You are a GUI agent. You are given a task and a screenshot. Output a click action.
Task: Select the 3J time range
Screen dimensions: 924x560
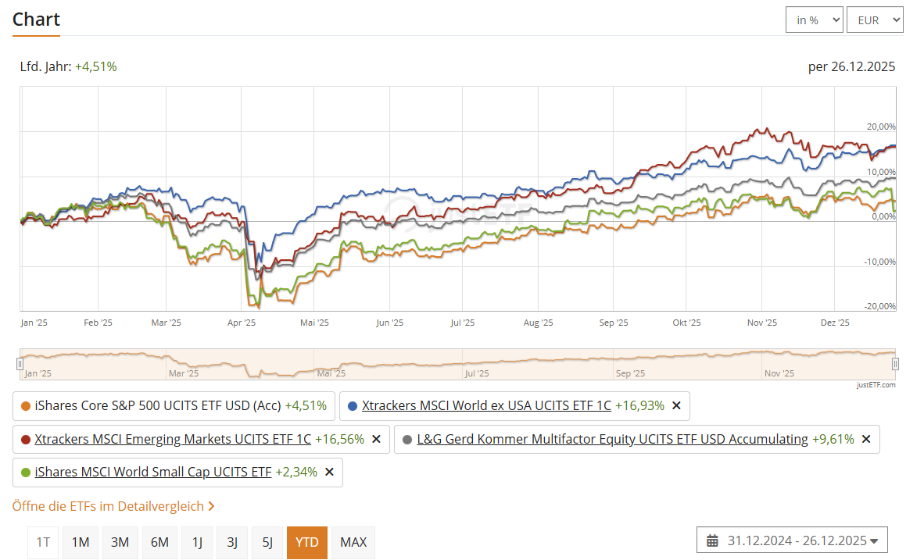tap(232, 542)
